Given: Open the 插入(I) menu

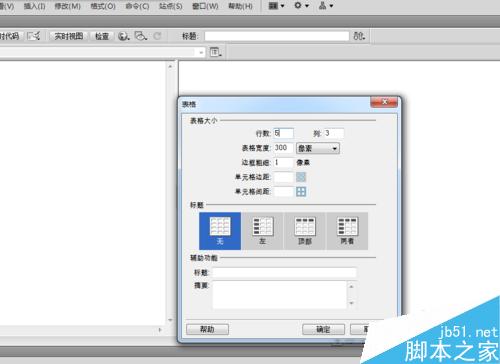Looking at the screenshot, I should tap(34, 6).
